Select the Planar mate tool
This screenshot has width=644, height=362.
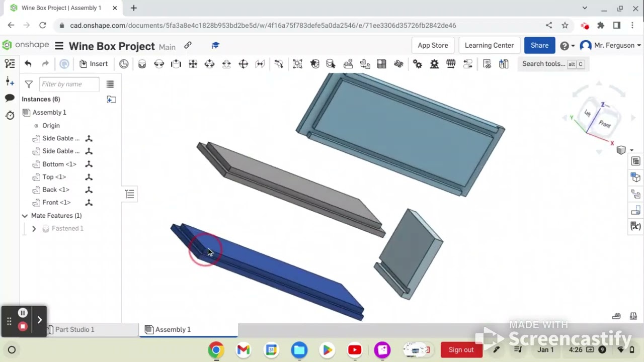(x=193, y=64)
